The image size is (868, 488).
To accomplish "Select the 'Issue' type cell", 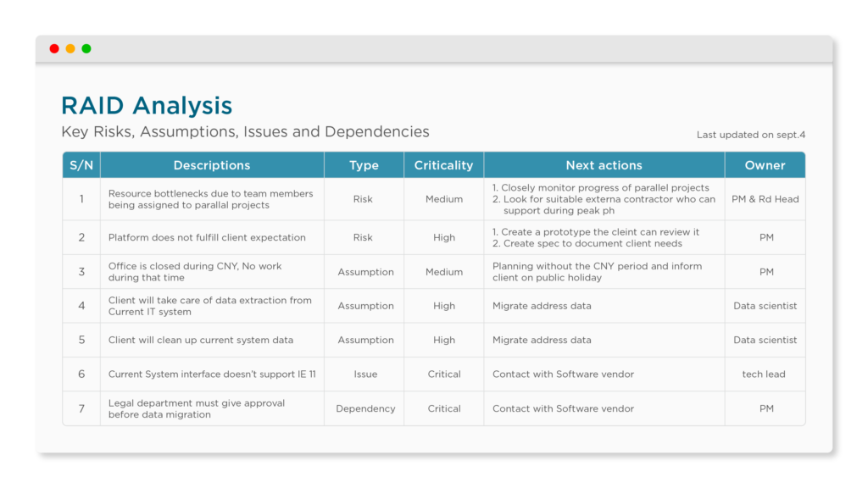I will coord(364,374).
